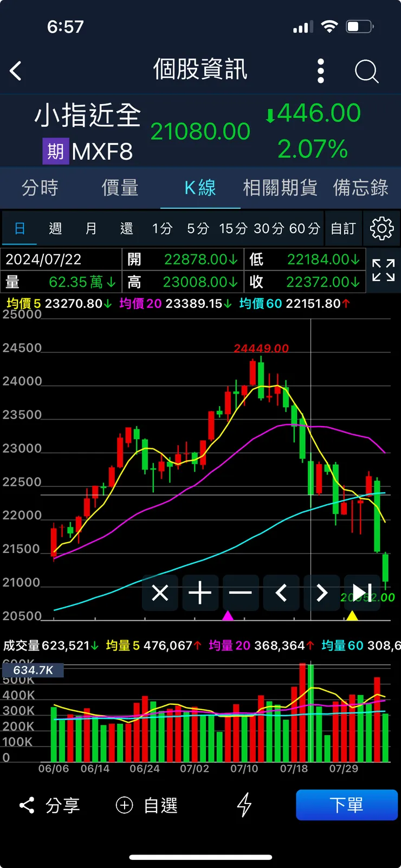The width and height of the screenshot is (401, 868).
Task: Select 1分 minute interval
Action: 162,228
